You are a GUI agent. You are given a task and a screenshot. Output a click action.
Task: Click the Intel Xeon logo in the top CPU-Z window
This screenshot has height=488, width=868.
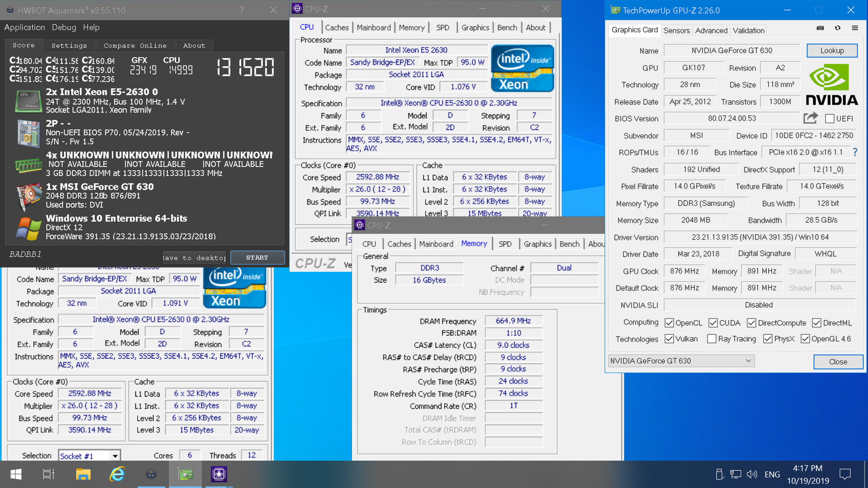click(523, 68)
